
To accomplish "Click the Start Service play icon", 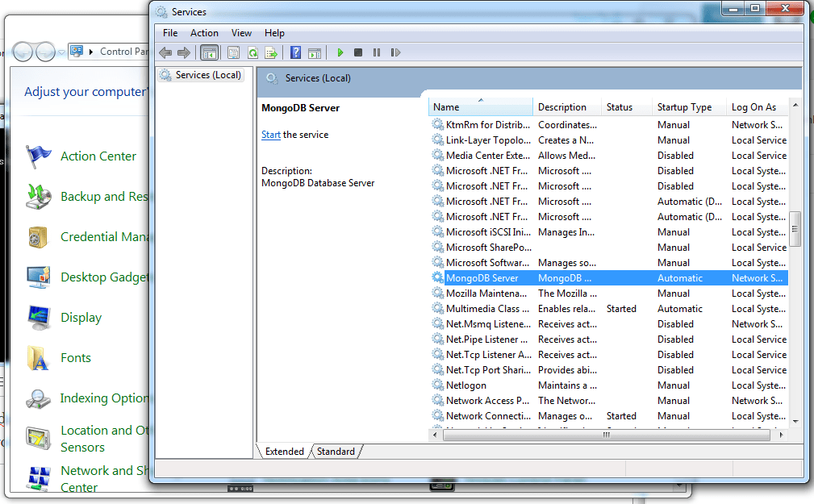I will 340,52.
